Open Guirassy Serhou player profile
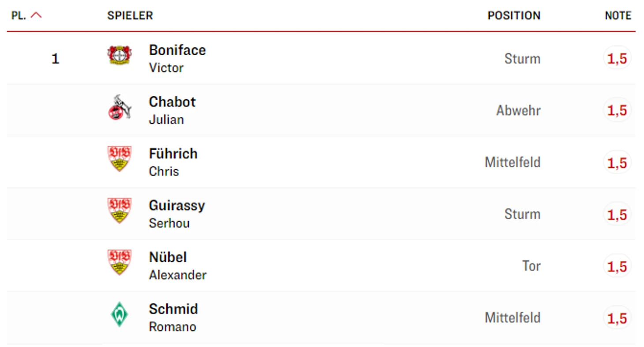This screenshot has height=347, width=644. [177, 213]
